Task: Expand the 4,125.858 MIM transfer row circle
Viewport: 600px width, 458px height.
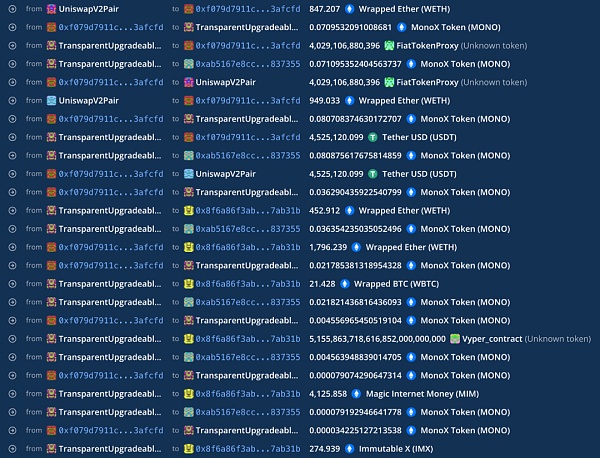Action: point(12,394)
